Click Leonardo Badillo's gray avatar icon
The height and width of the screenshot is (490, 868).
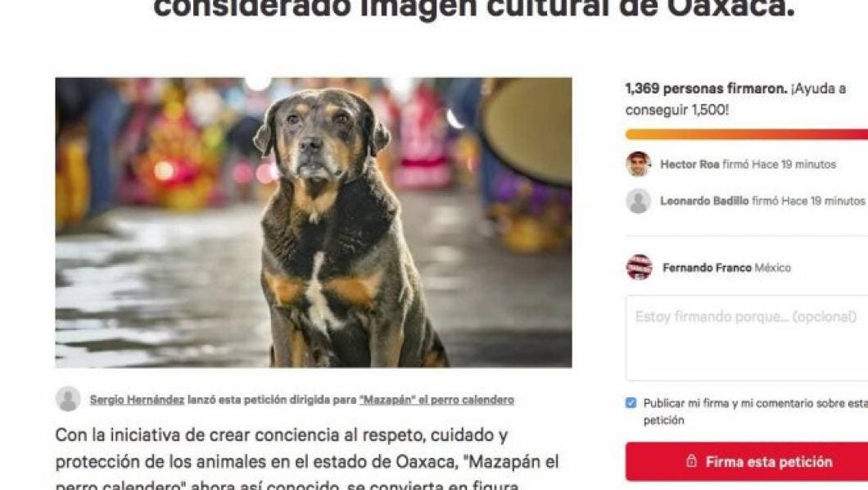tap(638, 201)
